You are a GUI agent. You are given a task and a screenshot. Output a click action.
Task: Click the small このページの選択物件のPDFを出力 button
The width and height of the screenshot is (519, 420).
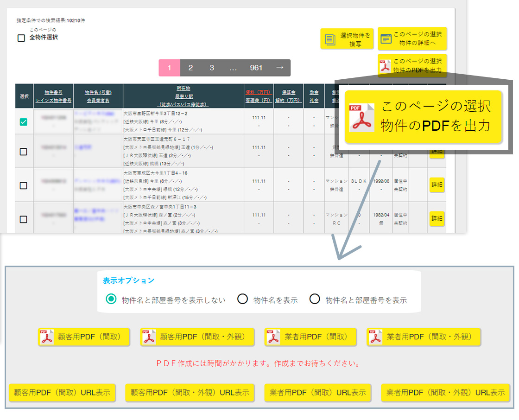pos(412,66)
